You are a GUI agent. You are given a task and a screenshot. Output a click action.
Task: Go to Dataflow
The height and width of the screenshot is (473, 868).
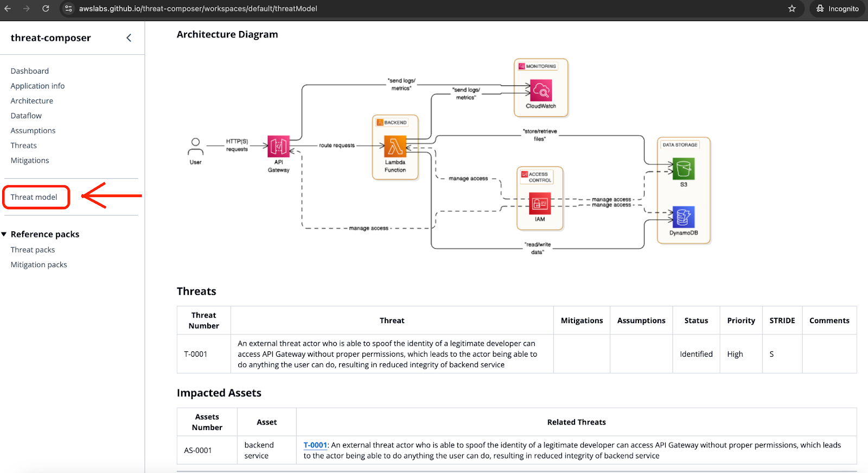[x=26, y=116]
